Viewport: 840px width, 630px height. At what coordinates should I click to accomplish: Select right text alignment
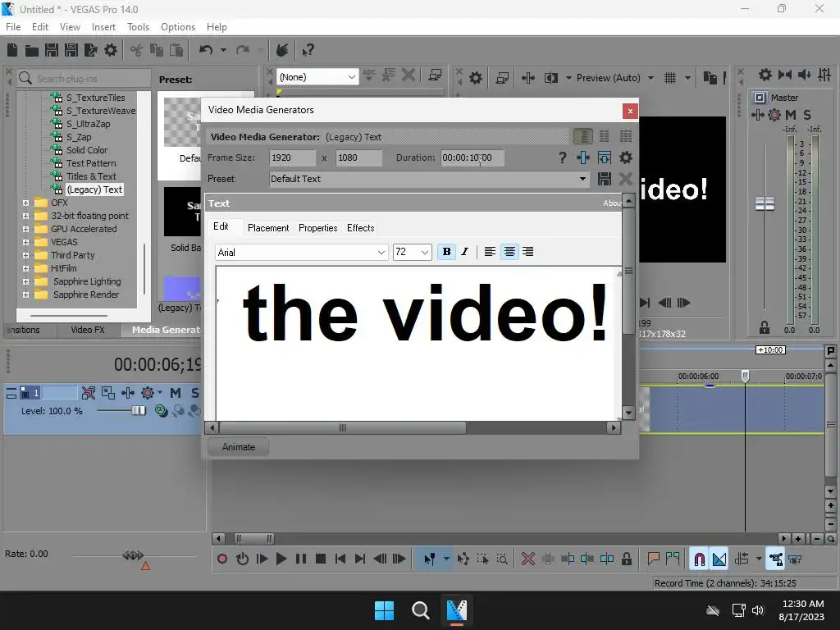click(528, 252)
